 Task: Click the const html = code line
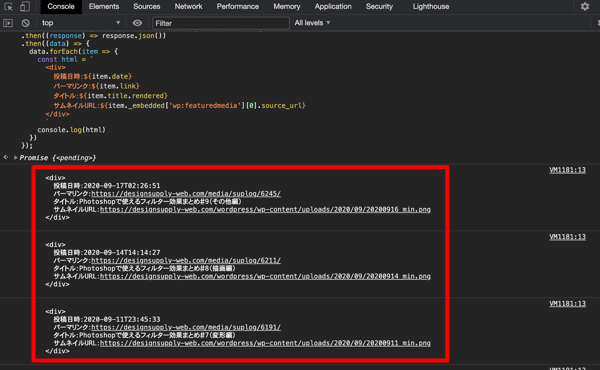point(65,59)
